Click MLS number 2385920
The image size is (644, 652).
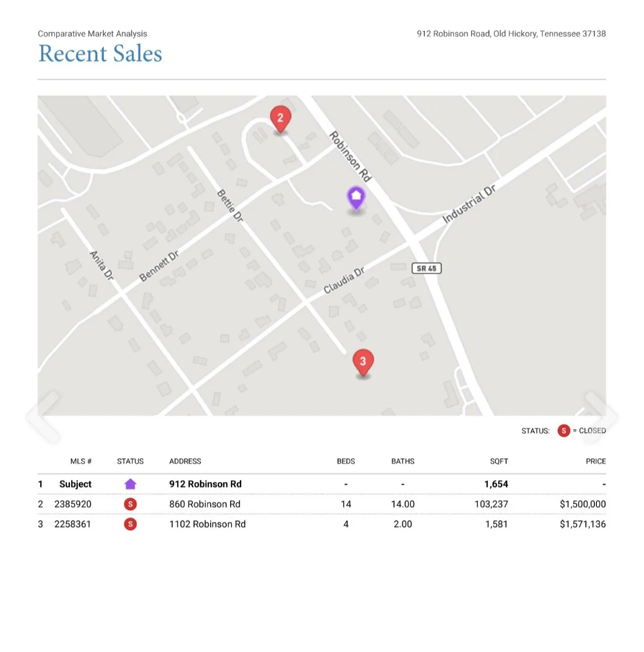73,504
